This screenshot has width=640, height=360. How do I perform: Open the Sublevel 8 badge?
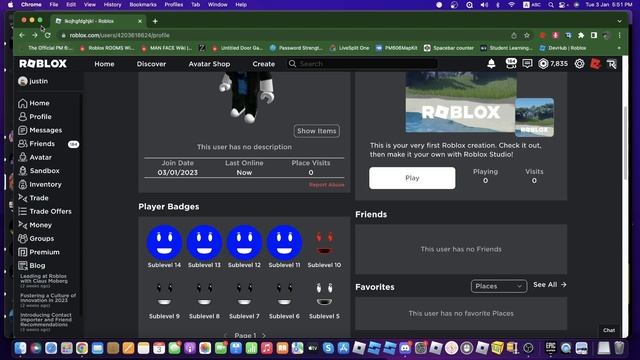click(204, 299)
